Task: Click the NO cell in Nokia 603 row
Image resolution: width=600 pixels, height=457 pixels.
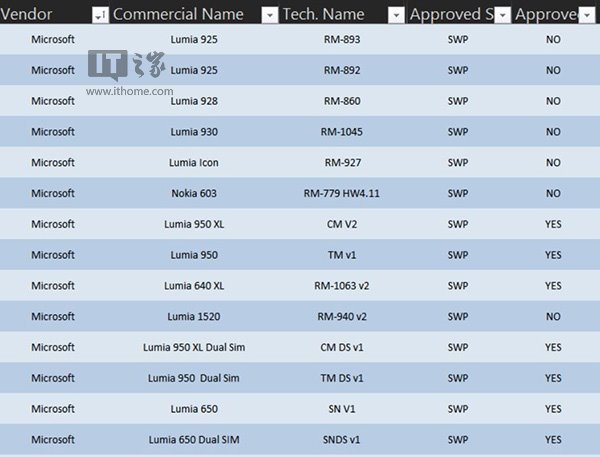Action: 553,193
